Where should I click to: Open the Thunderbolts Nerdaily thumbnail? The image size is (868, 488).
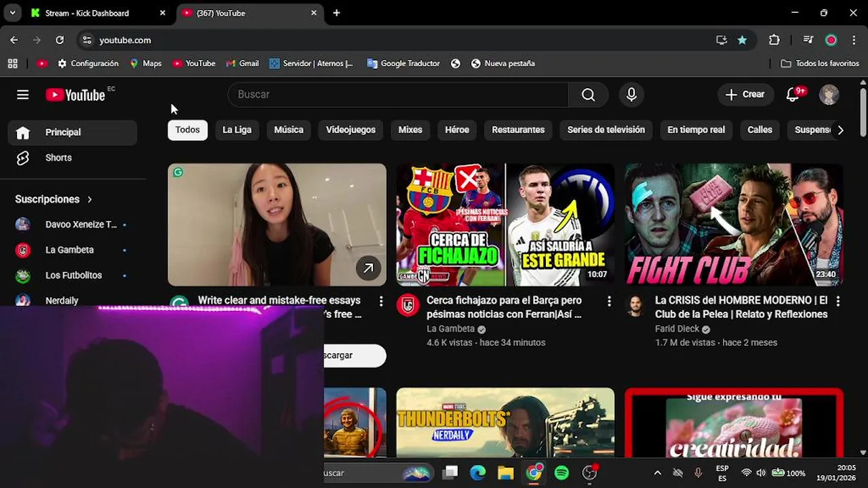(505, 422)
